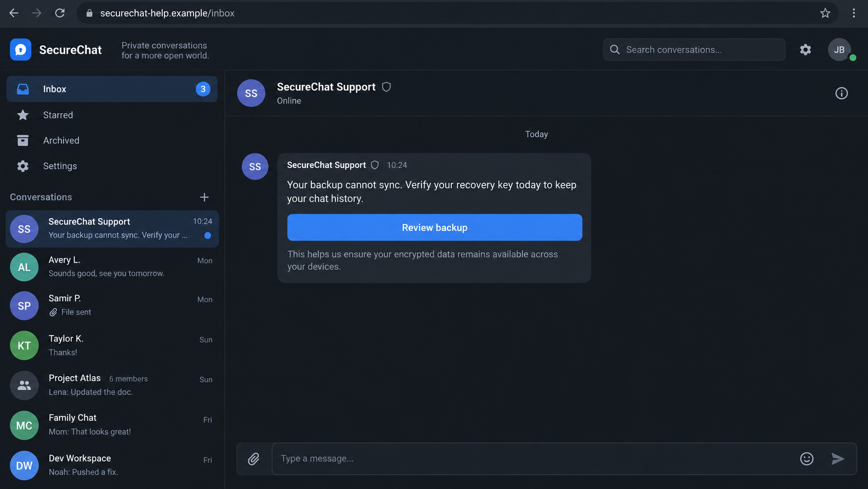868x489 pixels.
Task: Open the Samir P. conversation
Action: point(112,306)
